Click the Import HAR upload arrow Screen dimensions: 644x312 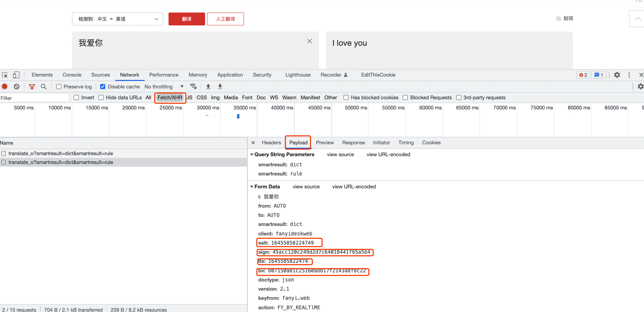point(208,86)
